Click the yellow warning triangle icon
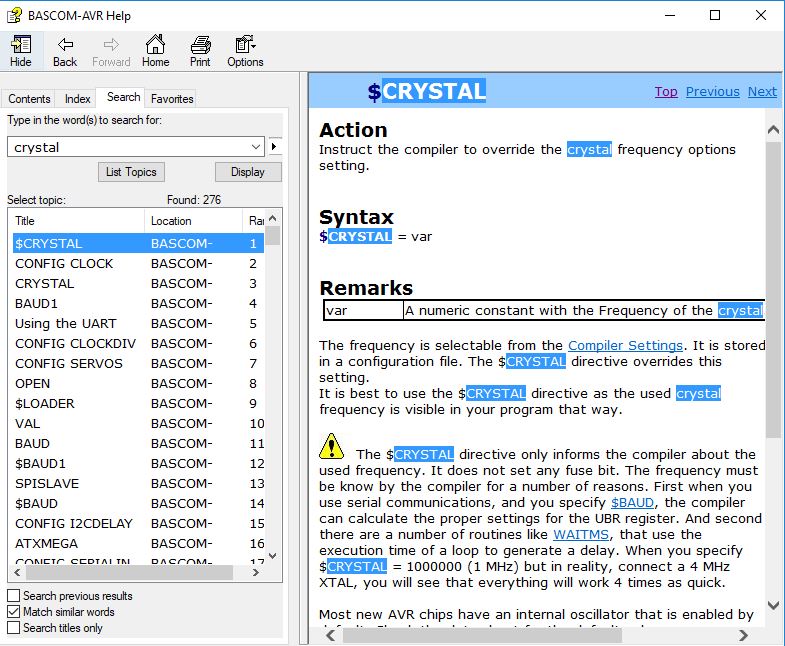The image size is (785, 646). (331, 446)
